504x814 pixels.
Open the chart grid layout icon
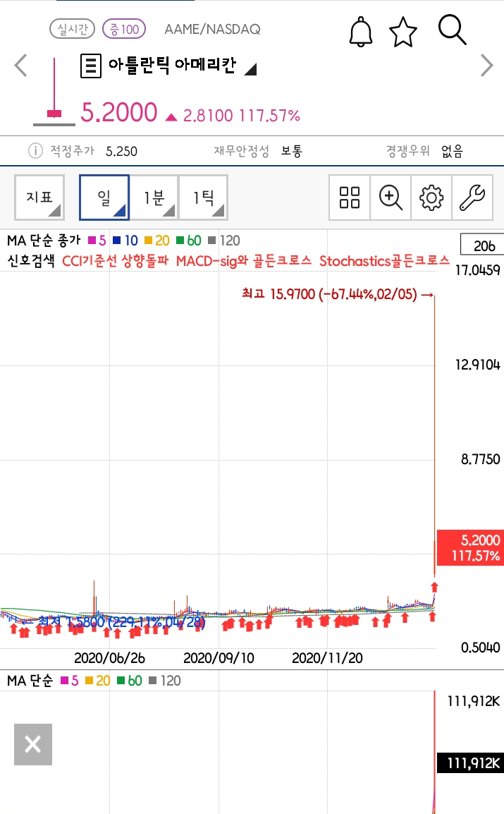click(350, 198)
